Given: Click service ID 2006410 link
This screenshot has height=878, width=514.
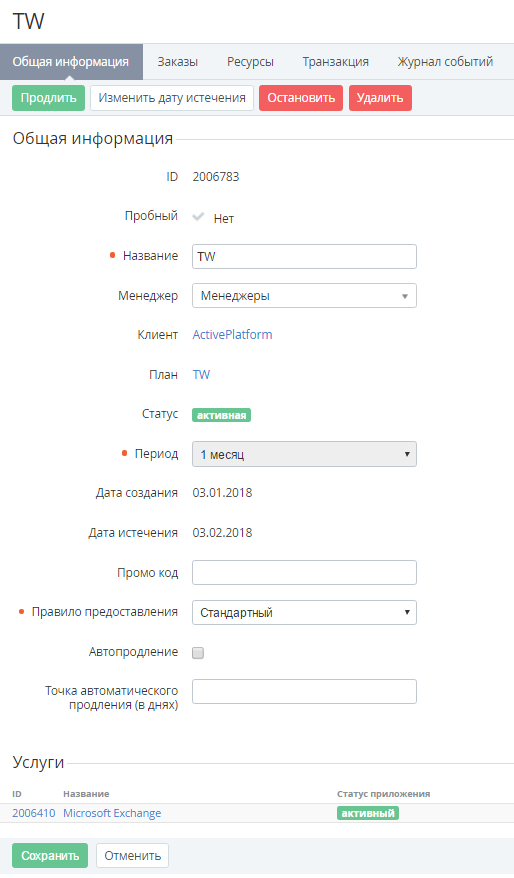Looking at the screenshot, I should 34,813.
